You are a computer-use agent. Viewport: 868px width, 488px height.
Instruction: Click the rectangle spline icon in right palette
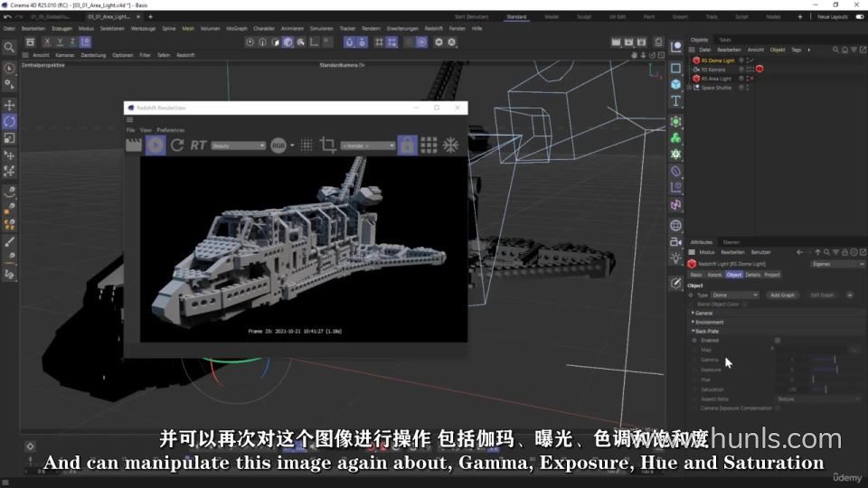[676, 68]
